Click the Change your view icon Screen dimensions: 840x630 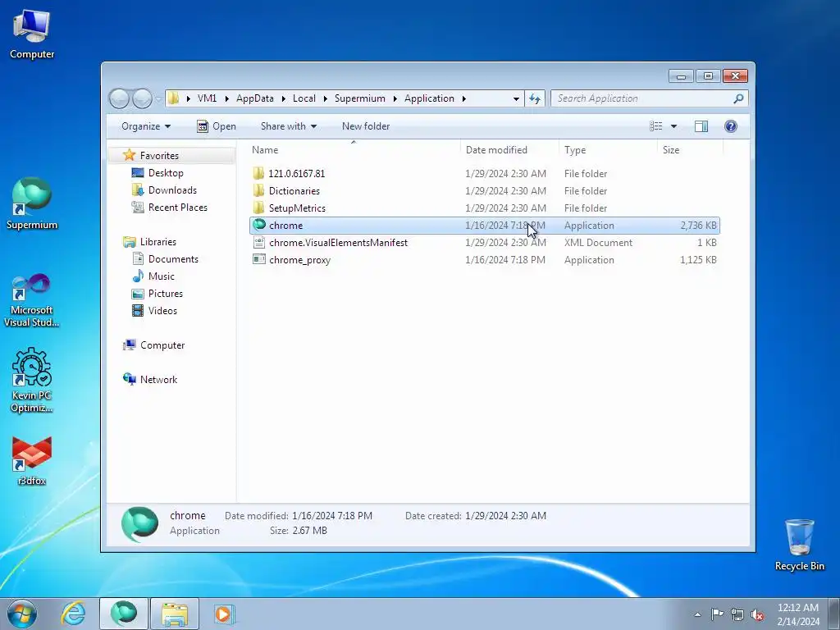coord(656,126)
